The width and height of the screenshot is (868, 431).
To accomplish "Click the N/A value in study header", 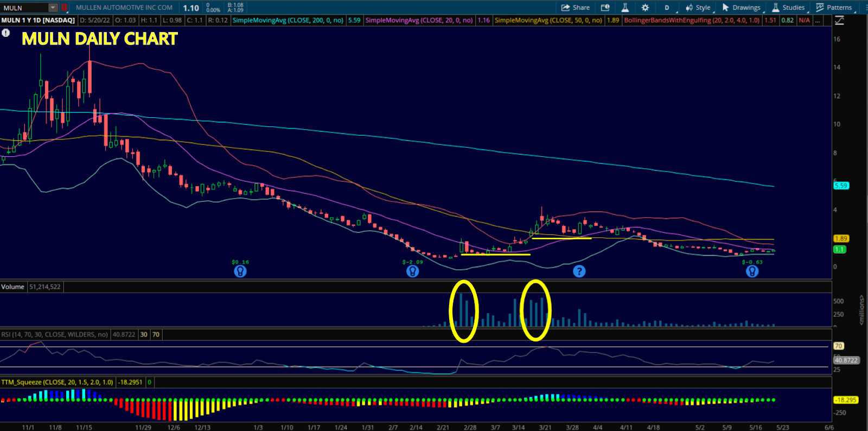I will (x=804, y=20).
